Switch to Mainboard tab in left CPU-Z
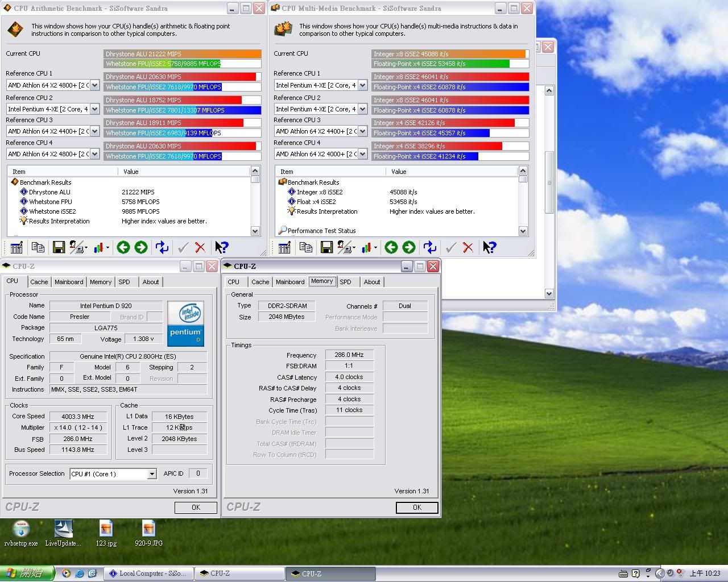 tap(69, 282)
